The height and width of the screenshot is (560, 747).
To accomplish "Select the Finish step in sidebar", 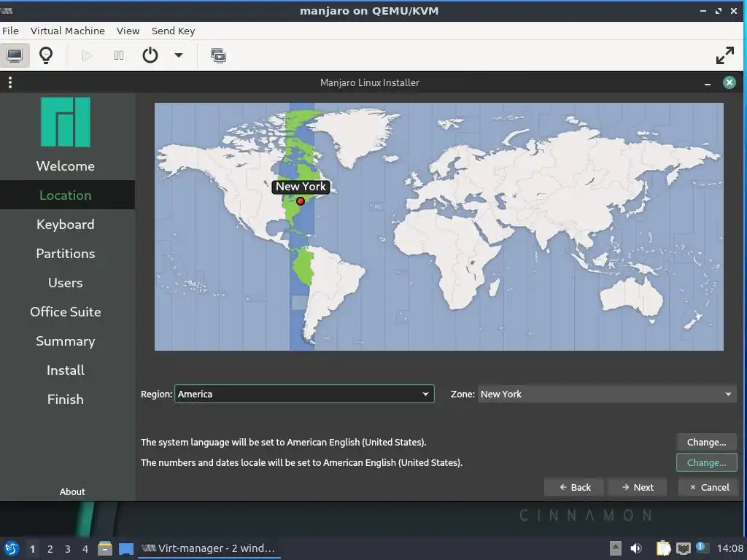I will pyautogui.click(x=66, y=399).
